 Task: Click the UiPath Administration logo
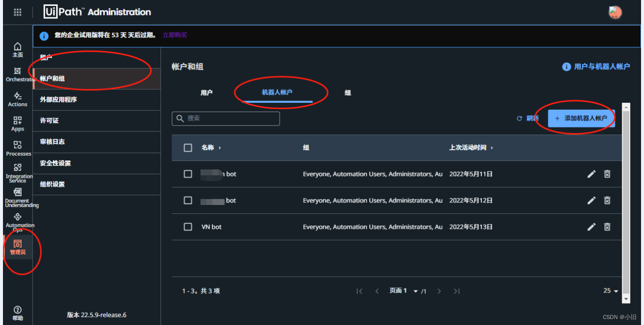[97, 12]
